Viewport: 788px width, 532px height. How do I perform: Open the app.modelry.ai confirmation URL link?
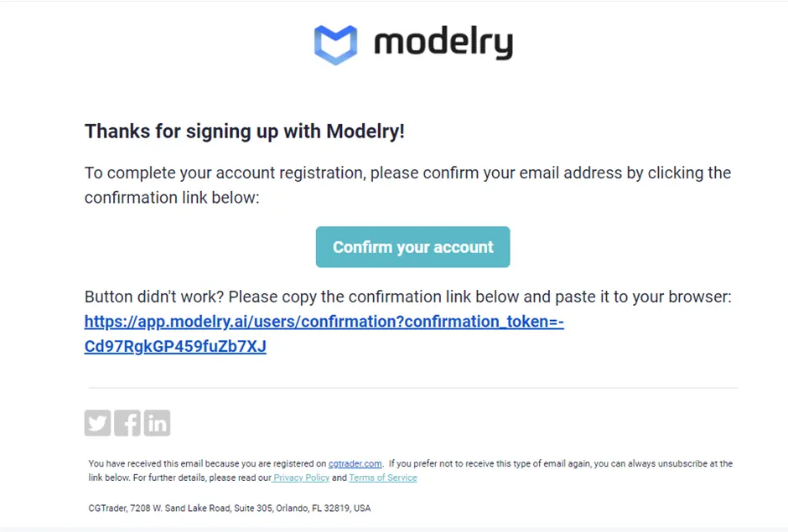[324, 322]
